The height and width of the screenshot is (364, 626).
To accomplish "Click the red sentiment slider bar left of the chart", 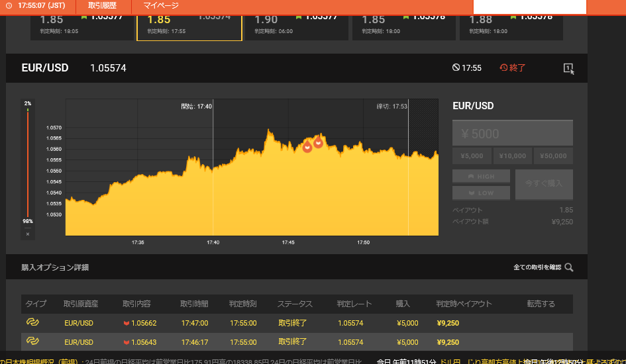I will click(x=28, y=162).
